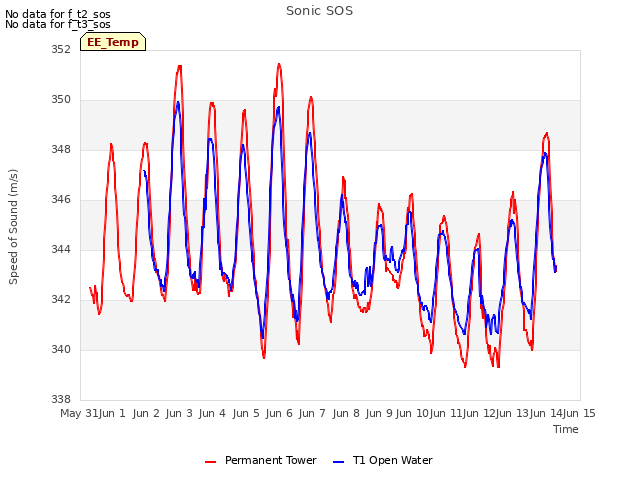This screenshot has width=640, height=480.
Task: Click the T1 Open Water legend entry
Action: 383,460
